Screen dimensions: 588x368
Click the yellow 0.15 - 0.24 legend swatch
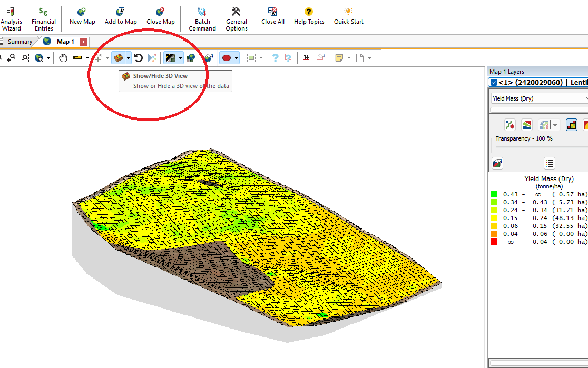tap(494, 218)
